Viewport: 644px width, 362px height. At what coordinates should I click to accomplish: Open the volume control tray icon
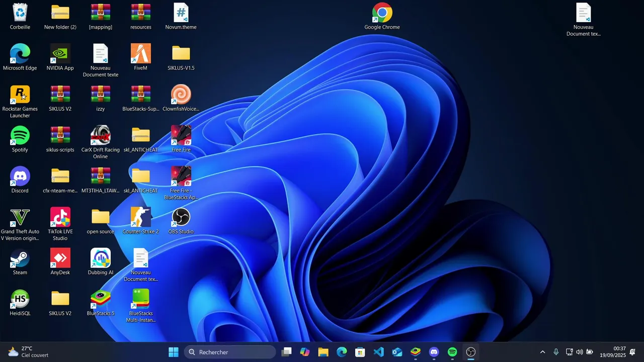pyautogui.click(x=580, y=352)
